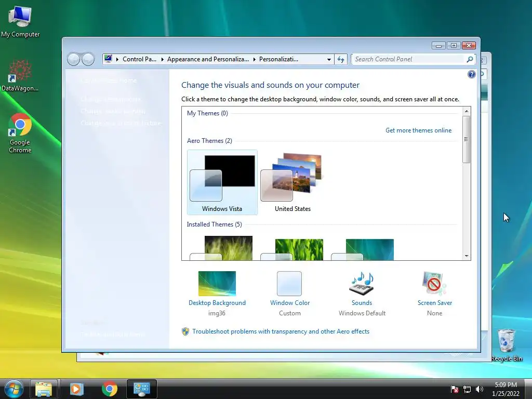Viewport: 532px width, 399px height.
Task: Click the Sounds link text
Action: [362, 303]
